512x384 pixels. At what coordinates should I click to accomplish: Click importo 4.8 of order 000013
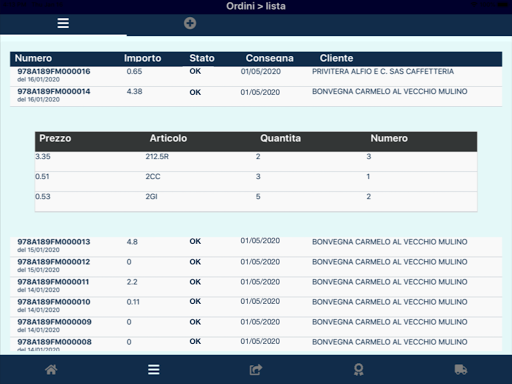(132, 242)
